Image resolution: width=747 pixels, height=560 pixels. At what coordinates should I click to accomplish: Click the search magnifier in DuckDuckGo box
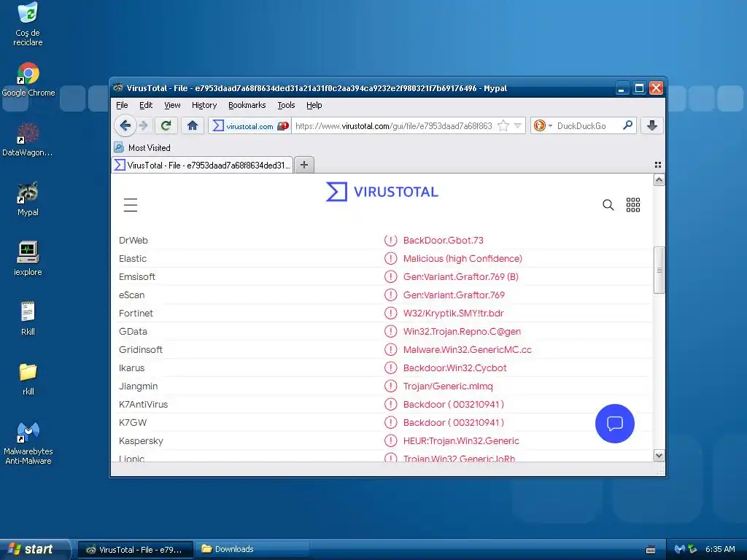627,125
